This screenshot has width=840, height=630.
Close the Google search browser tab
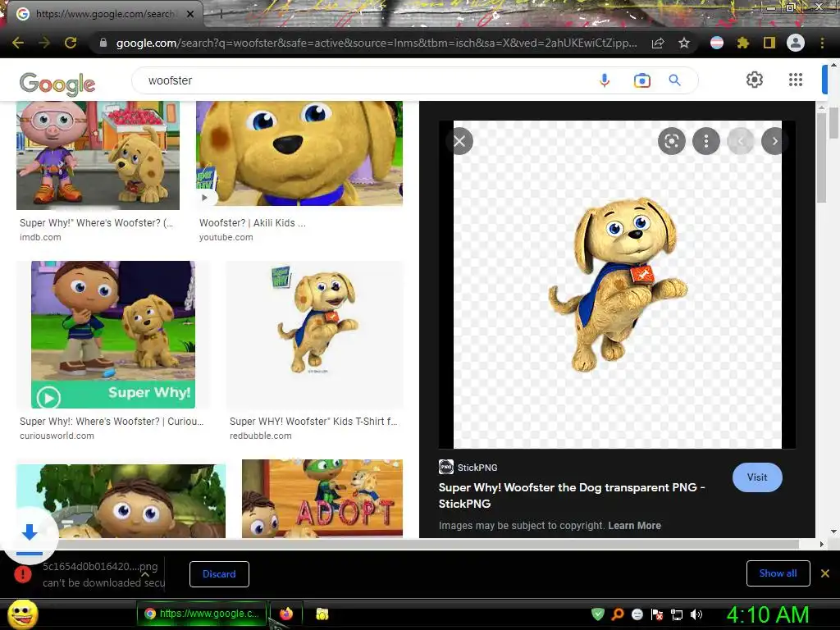click(190, 14)
